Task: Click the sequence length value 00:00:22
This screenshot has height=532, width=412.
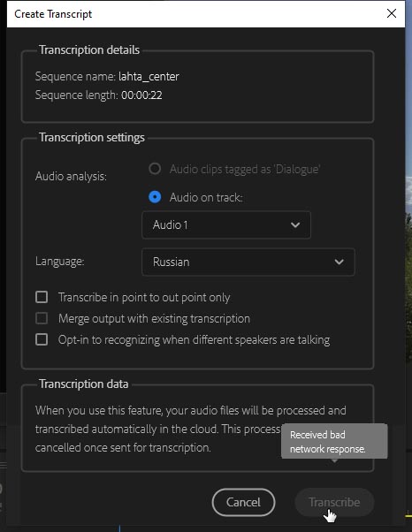Action: (x=141, y=95)
